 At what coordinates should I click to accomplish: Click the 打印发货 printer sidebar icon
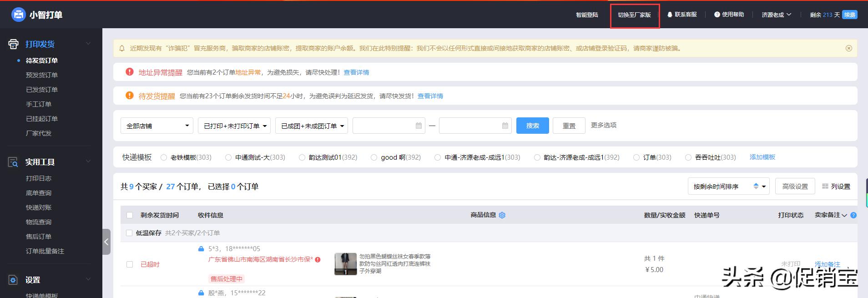13,44
